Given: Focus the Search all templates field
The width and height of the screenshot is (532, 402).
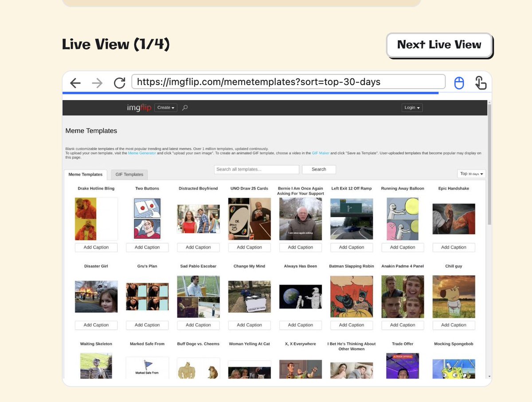Looking at the screenshot, I should coord(256,169).
